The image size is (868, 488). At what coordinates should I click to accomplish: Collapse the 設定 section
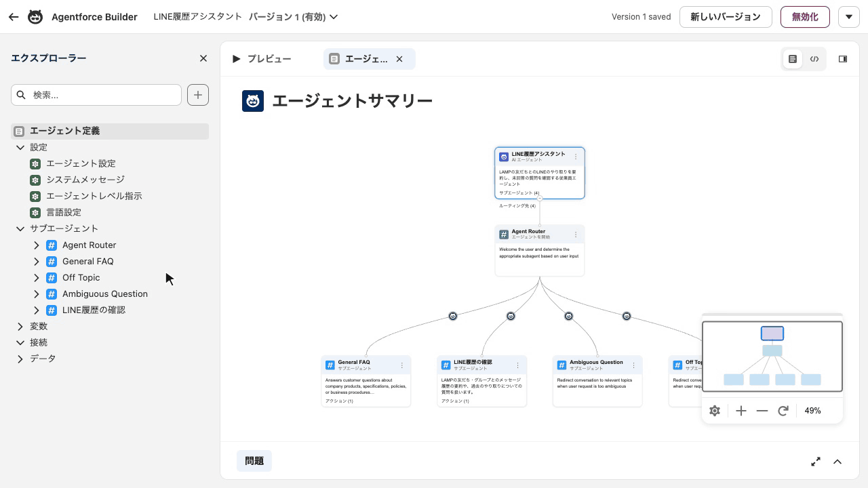coord(20,147)
